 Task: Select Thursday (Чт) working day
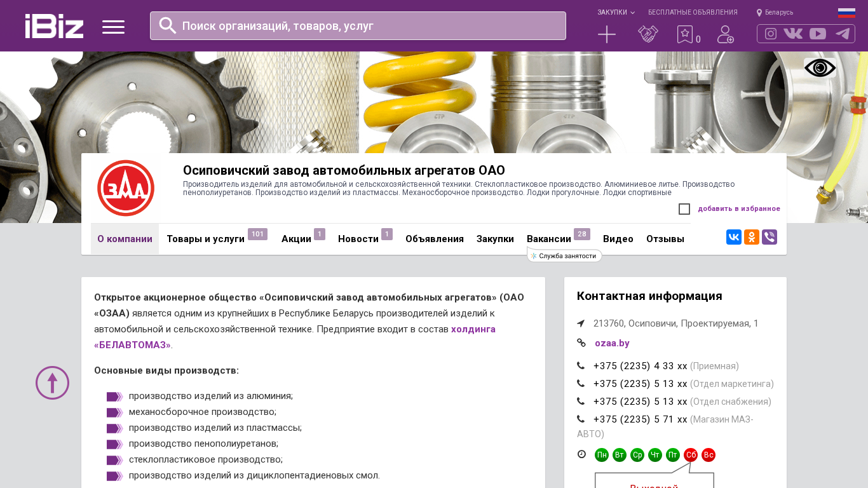(655, 455)
